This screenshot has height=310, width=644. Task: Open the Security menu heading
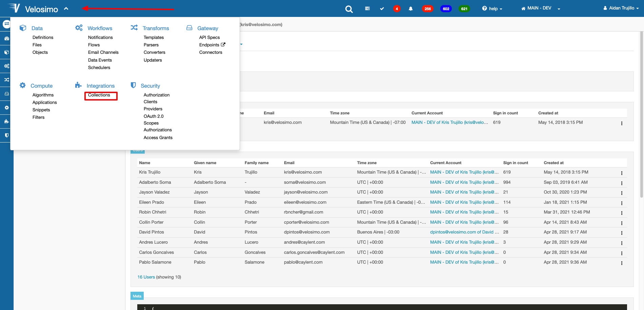pyautogui.click(x=150, y=86)
